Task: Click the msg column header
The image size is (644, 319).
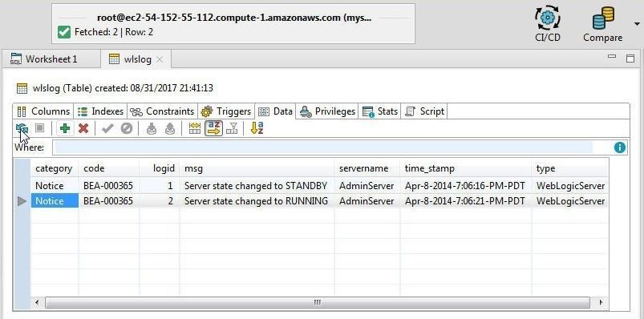Action: [257, 168]
